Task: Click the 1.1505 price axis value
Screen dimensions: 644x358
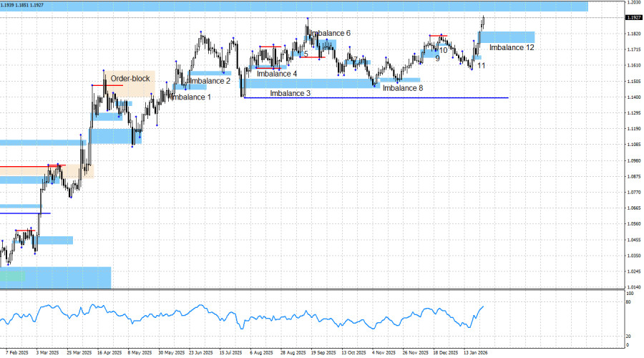Action: (x=634, y=82)
